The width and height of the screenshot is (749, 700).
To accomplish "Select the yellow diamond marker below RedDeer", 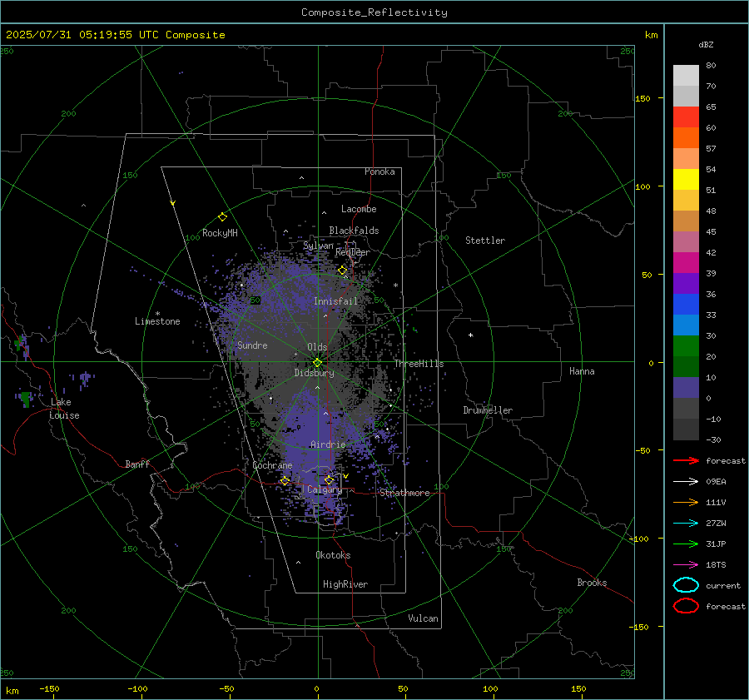I will pyautogui.click(x=342, y=271).
